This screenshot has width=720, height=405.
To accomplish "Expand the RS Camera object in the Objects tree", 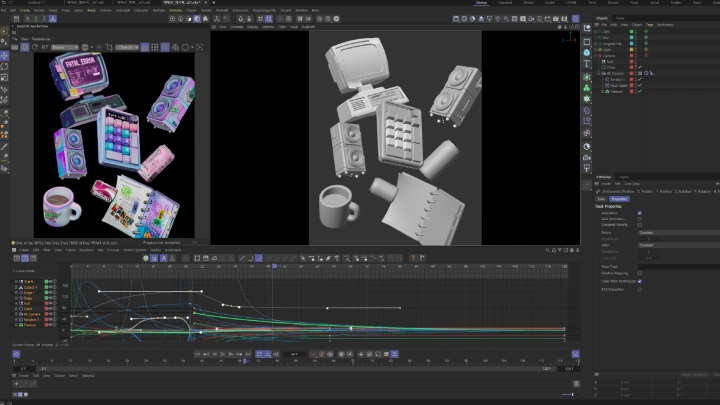I will point(598,73).
